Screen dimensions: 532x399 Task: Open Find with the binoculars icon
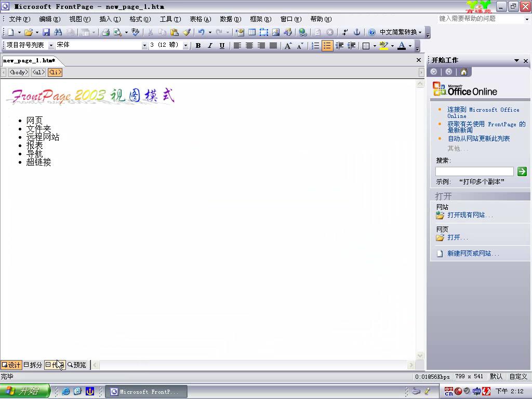58,32
